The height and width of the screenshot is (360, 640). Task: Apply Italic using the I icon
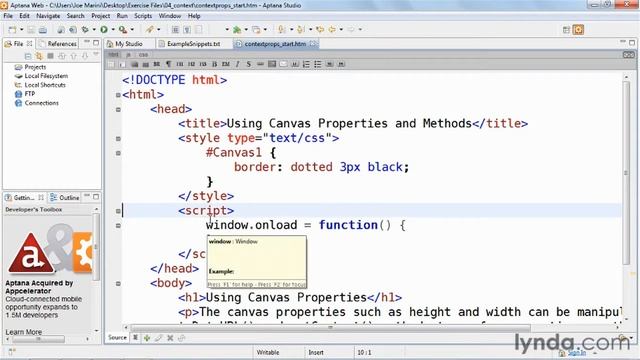pyautogui.click(x=238, y=64)
